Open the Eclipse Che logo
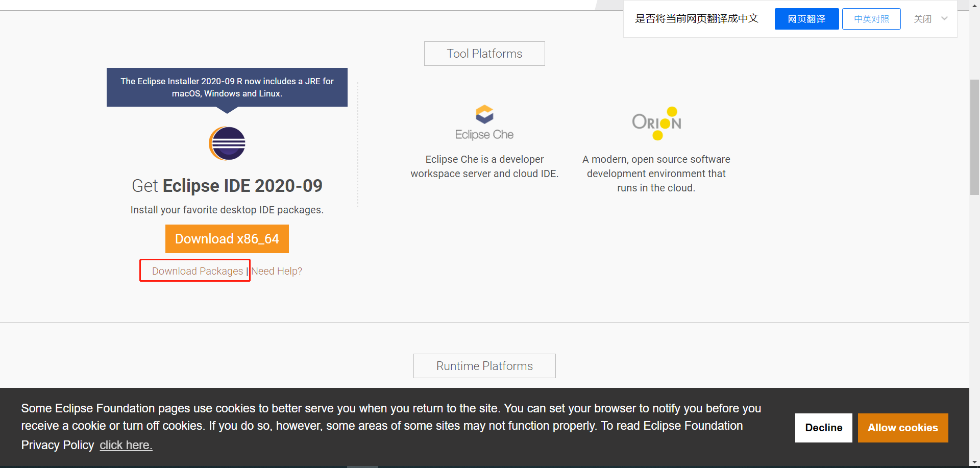 coord(484,122)
